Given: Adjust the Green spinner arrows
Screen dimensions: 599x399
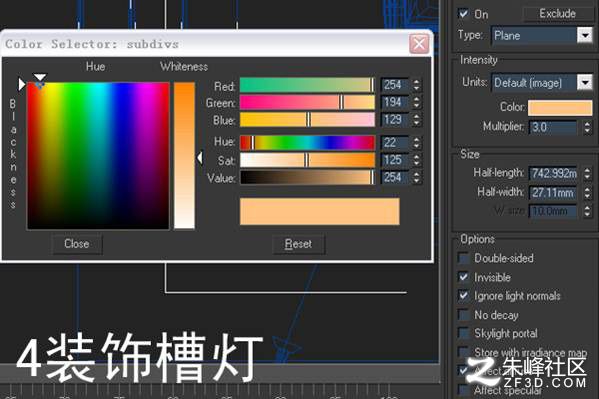Looking at the screenshot, I should click(416, 102).
